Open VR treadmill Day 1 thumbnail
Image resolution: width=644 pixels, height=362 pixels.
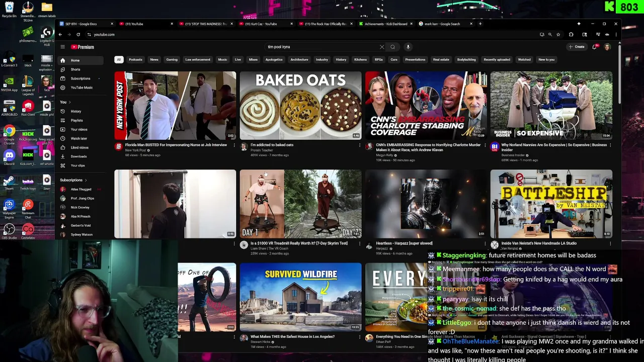[x=300, y=204]
